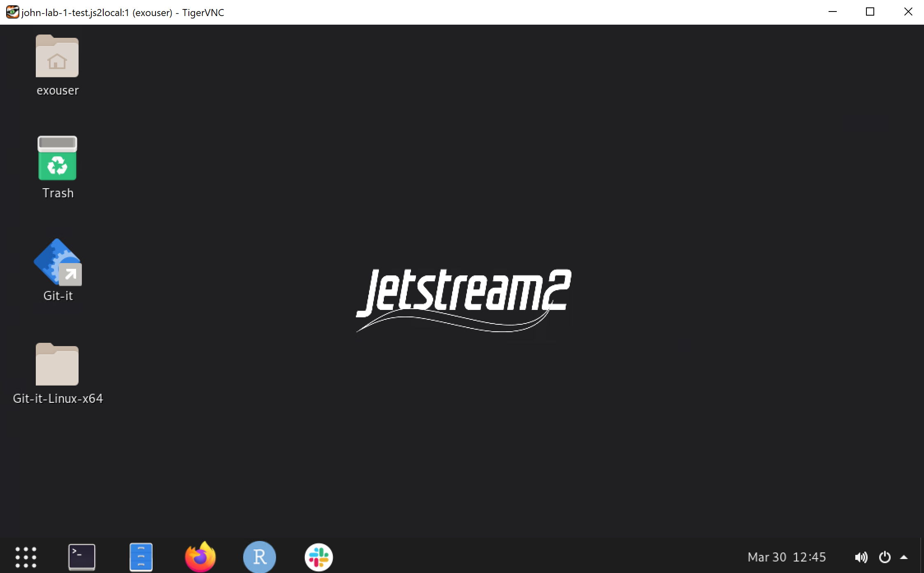
Task: Maximize the TigerVNC window
Action: click(870, 12)
